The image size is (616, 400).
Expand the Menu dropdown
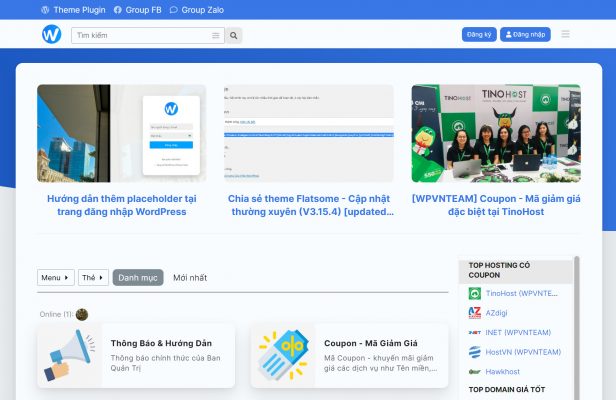click(56, 277)
